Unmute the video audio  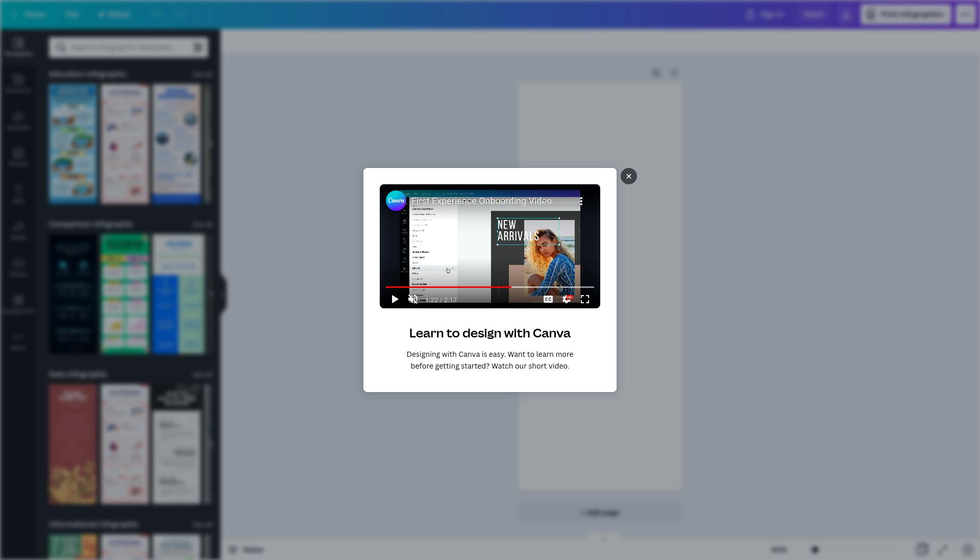click(x=413, y=299)
